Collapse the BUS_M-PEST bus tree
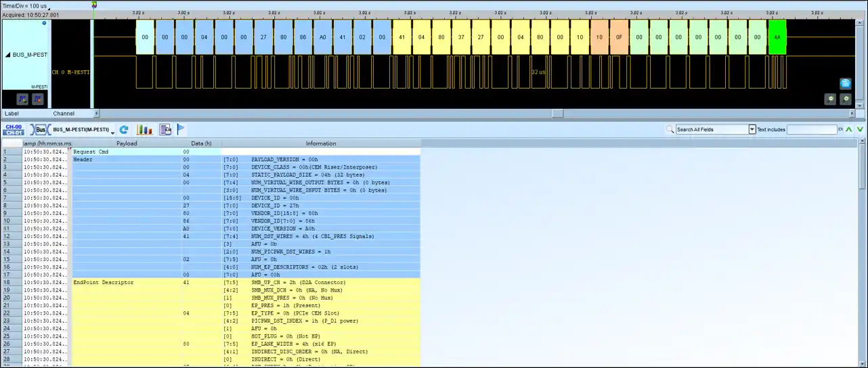 click(8, 55)
